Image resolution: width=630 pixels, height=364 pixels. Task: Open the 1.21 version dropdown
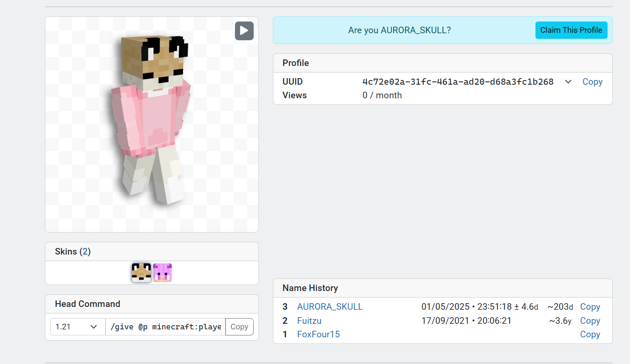(77, 327)
